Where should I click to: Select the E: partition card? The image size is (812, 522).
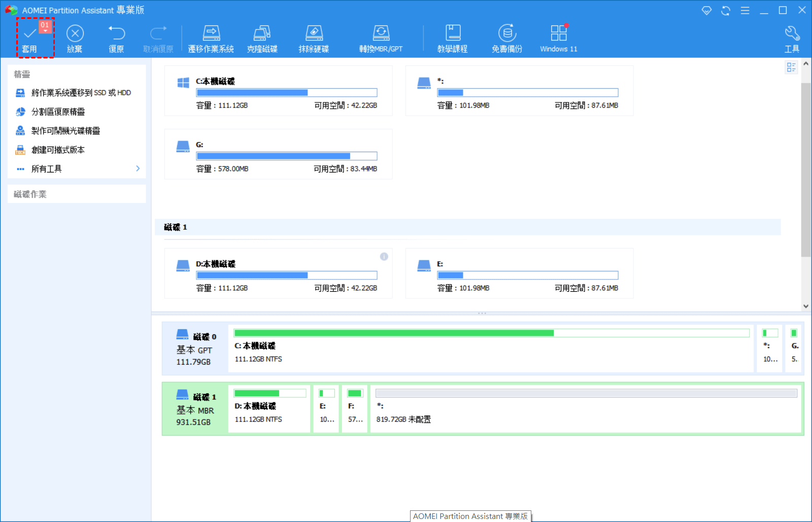[x=520, y=273]
